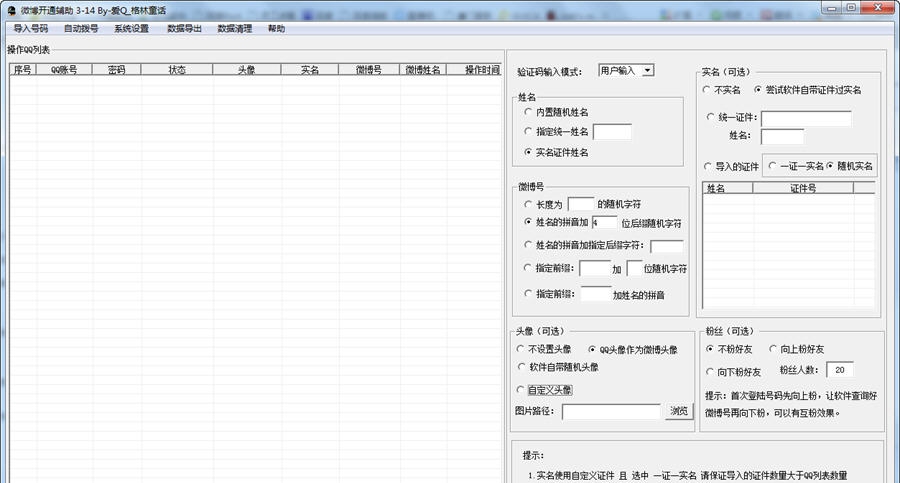
Task: Click the 统一证件 number input field
Action: pyautogui.click(x=806, y=118)
